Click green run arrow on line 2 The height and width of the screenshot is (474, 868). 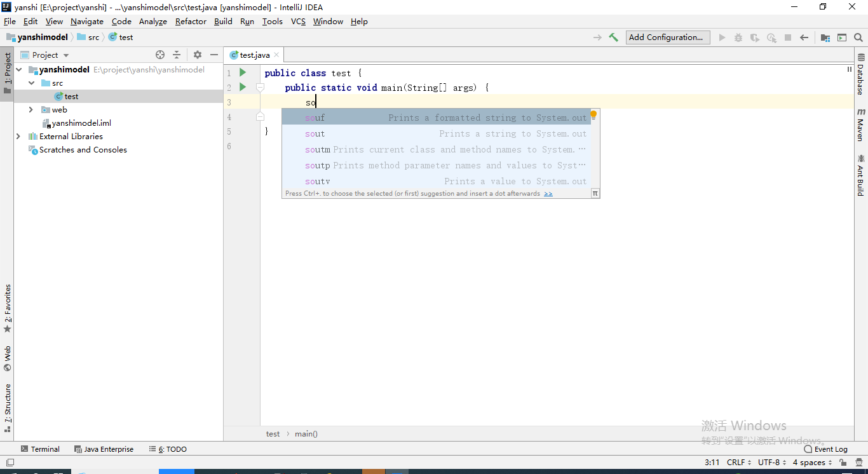coord(243,87)
